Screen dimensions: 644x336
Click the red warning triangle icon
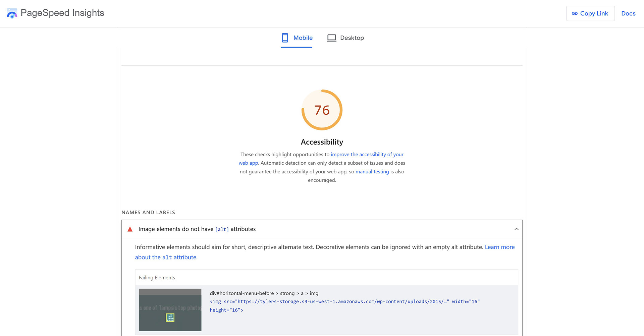(x=130, y=229)
